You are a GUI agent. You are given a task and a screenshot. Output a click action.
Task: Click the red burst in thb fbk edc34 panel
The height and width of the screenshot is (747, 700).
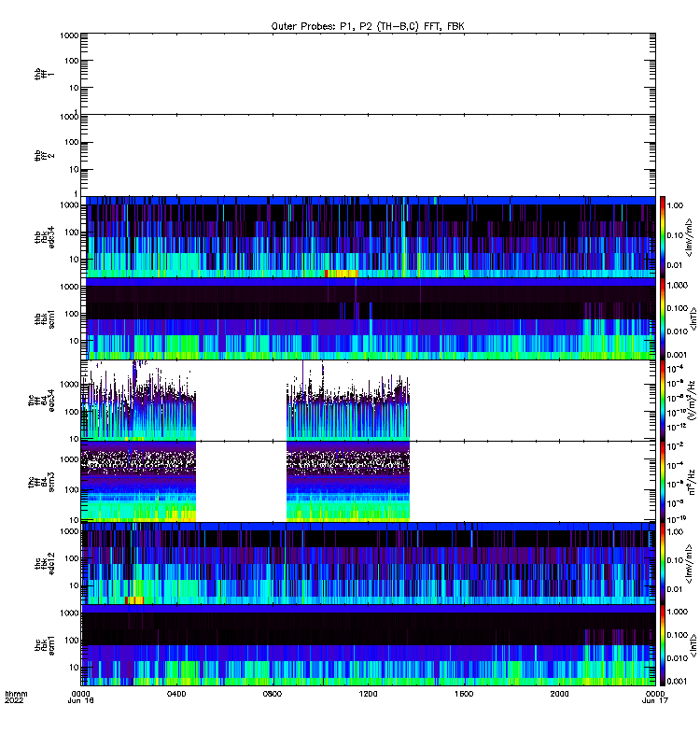(342, 274)
